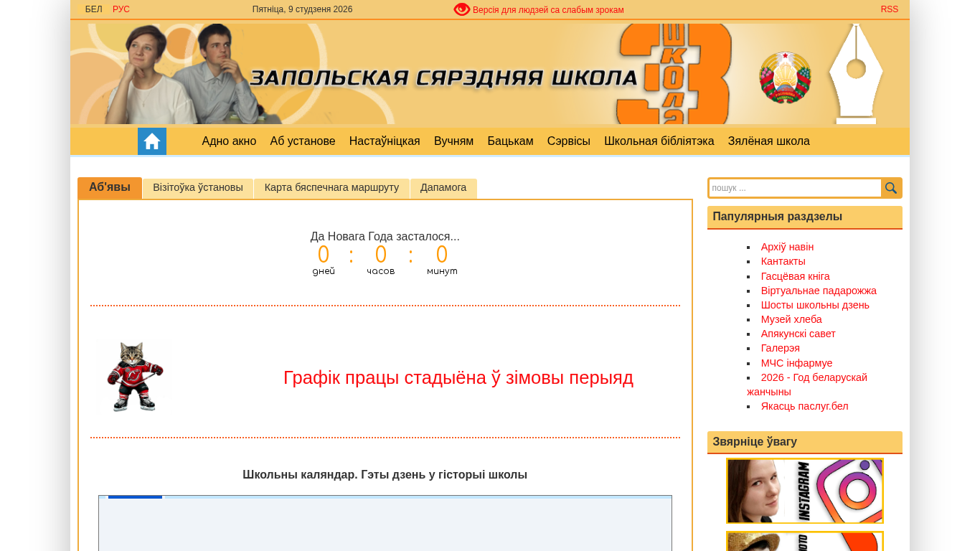Switch language to РУС

[121, 9]
